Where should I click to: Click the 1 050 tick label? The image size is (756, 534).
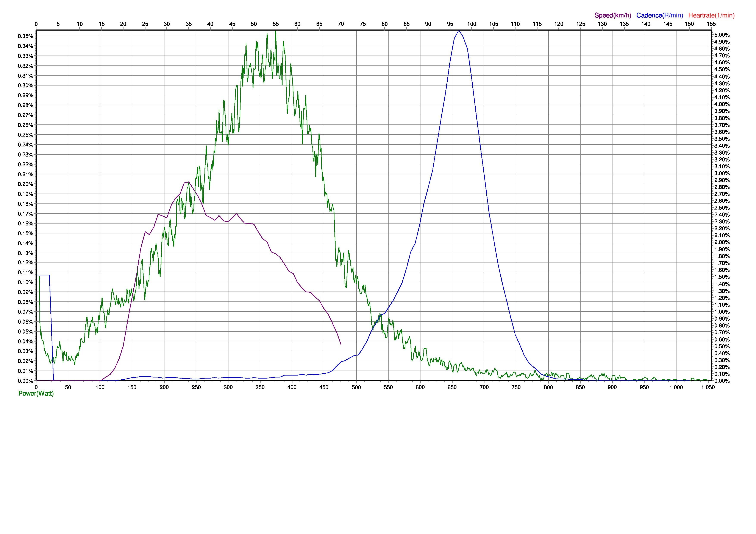[708, 388]
